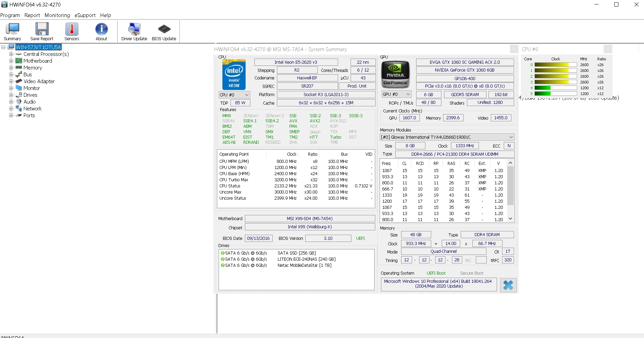Screen dimensions: 644x338
Task: Open the eSupport menu
Action: (85, 15)
